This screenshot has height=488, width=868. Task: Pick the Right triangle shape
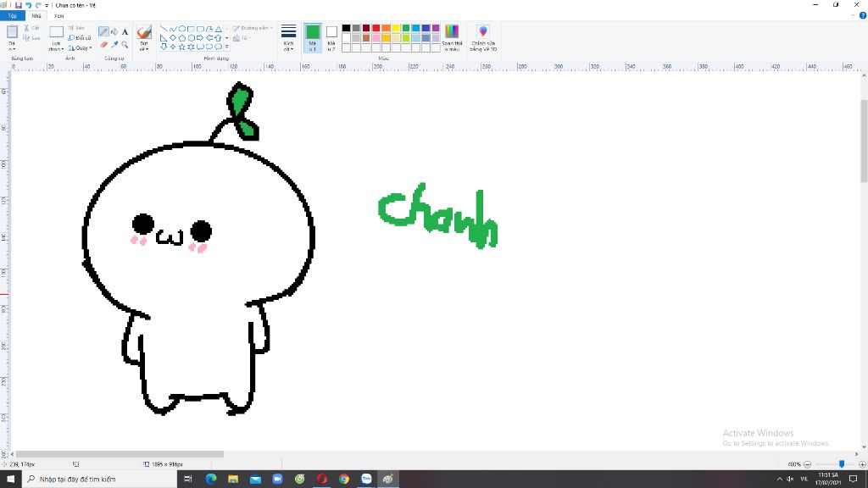coord(164,37)
